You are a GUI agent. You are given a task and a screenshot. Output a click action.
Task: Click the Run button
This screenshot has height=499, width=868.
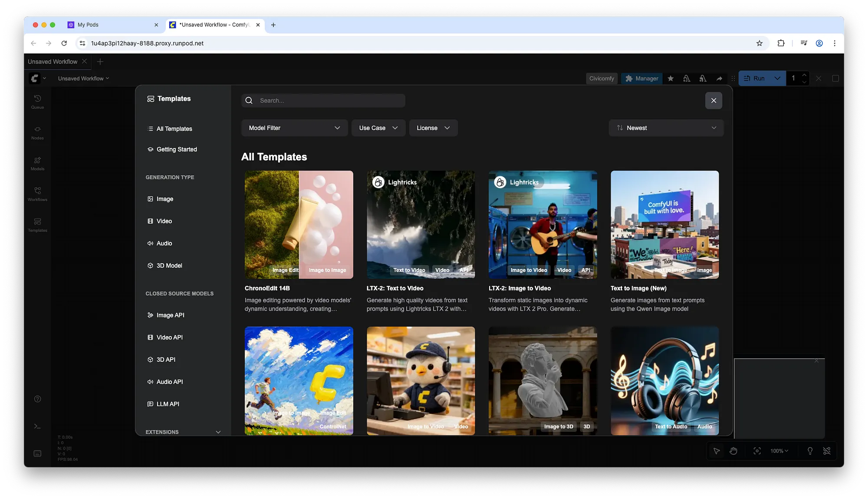[x=755, y=78]
